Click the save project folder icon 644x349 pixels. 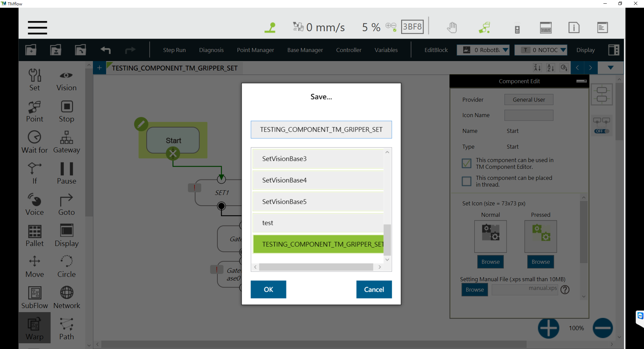click(x=56, y=50)
